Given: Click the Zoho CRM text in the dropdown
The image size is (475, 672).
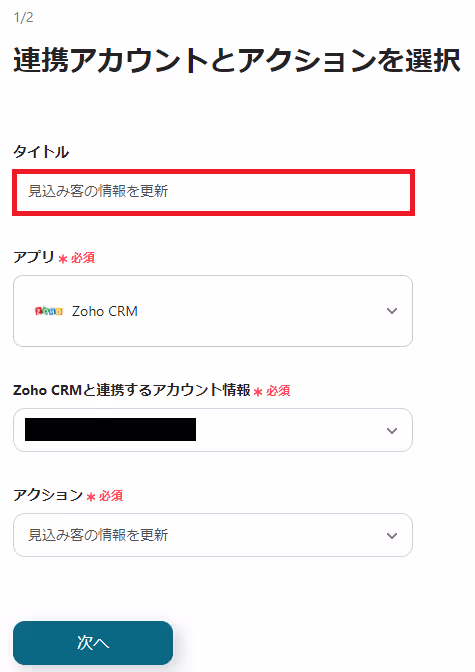Looking at the screenshot, I should [105, 311].
